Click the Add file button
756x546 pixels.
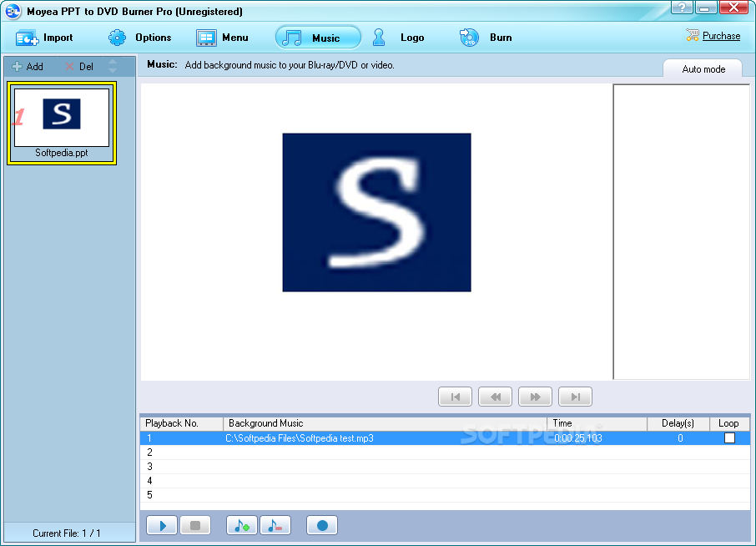point(28,67)
